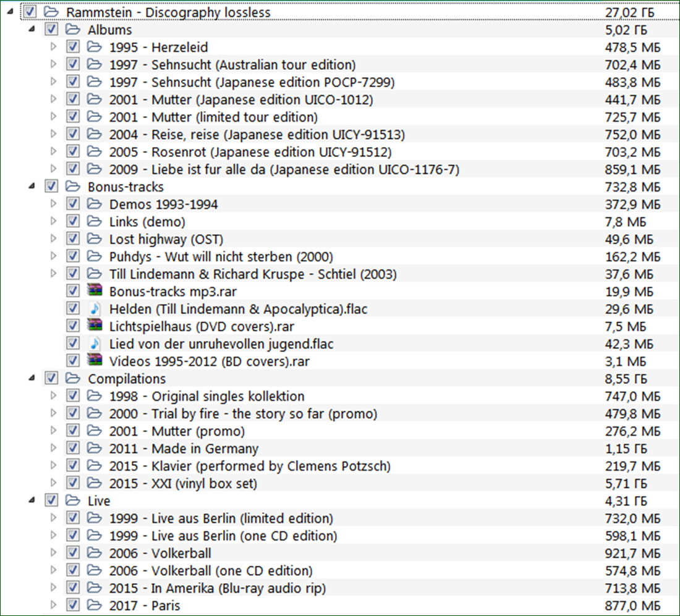Expand 2006 - Volkerball folder
Image resolution: width=680 pixels, height=616 pixels.
53,553
